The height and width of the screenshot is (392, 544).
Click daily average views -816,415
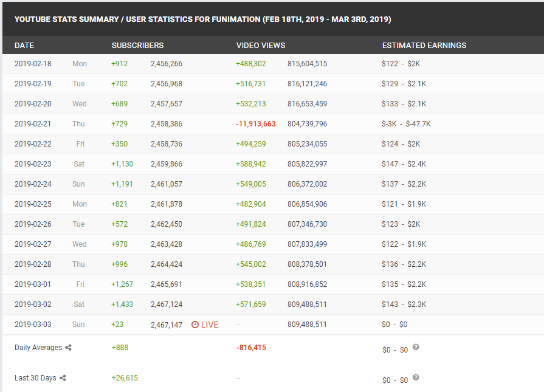251,348
